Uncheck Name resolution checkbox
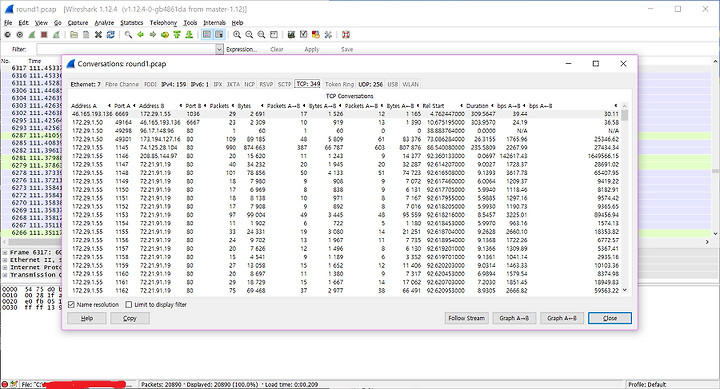 pyautogui.click(x=71, y=304)
